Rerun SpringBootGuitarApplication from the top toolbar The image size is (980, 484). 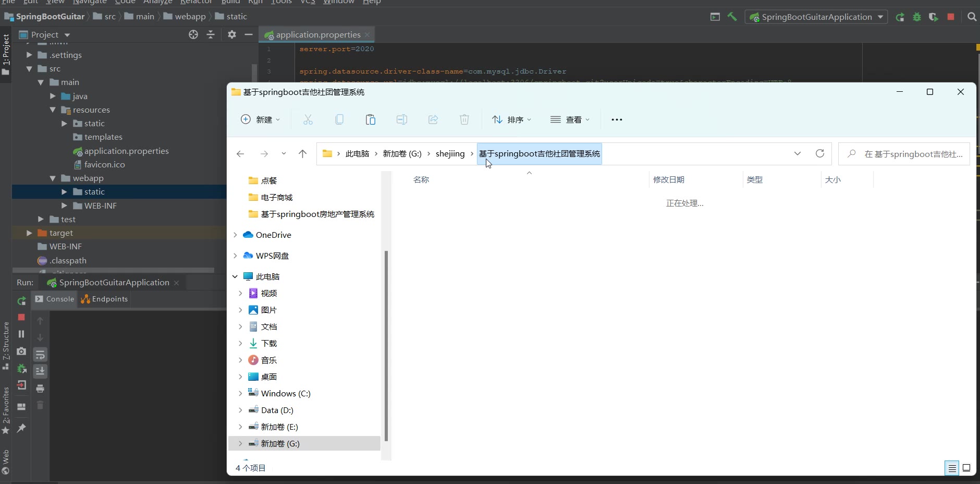pos(900,17)
